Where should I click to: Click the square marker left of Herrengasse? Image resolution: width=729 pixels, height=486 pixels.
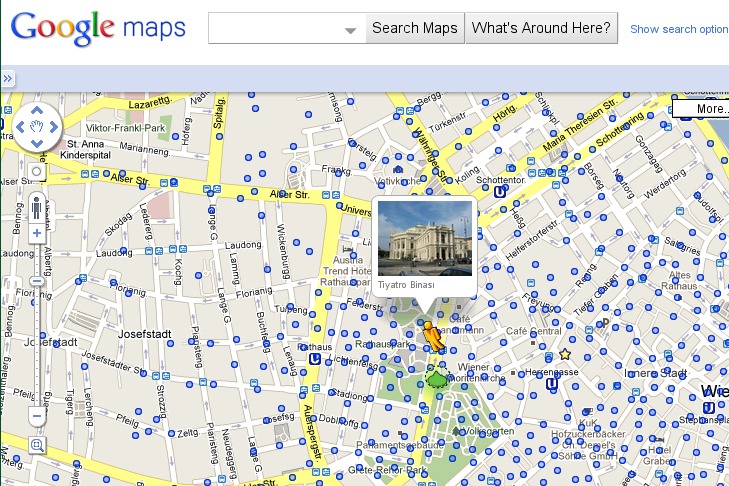coord(513,373)
